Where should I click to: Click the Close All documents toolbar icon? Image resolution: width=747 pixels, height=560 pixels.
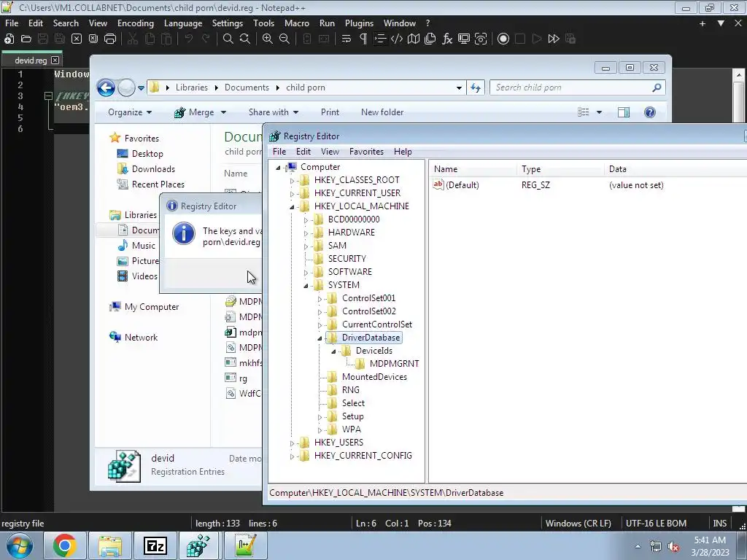93,39
